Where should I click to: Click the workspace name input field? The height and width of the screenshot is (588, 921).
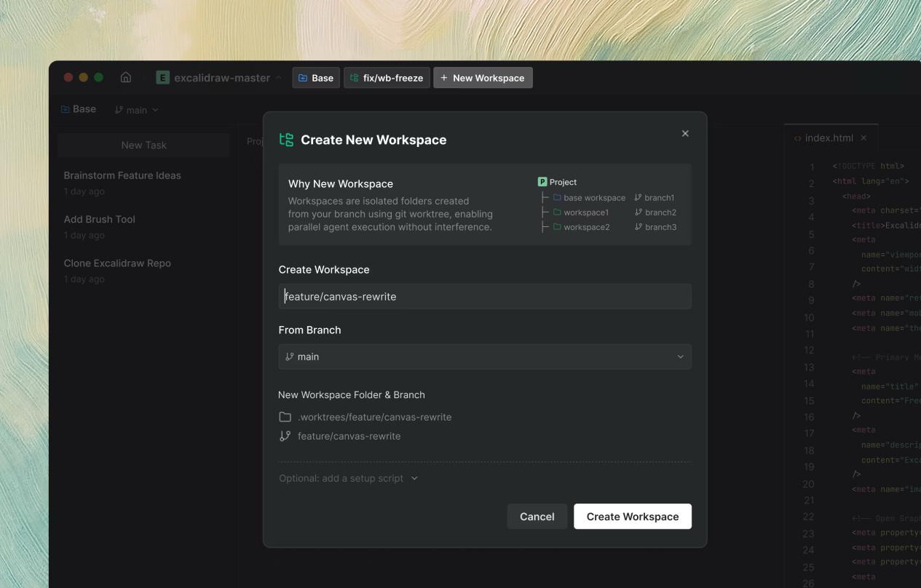click(485, 296)
